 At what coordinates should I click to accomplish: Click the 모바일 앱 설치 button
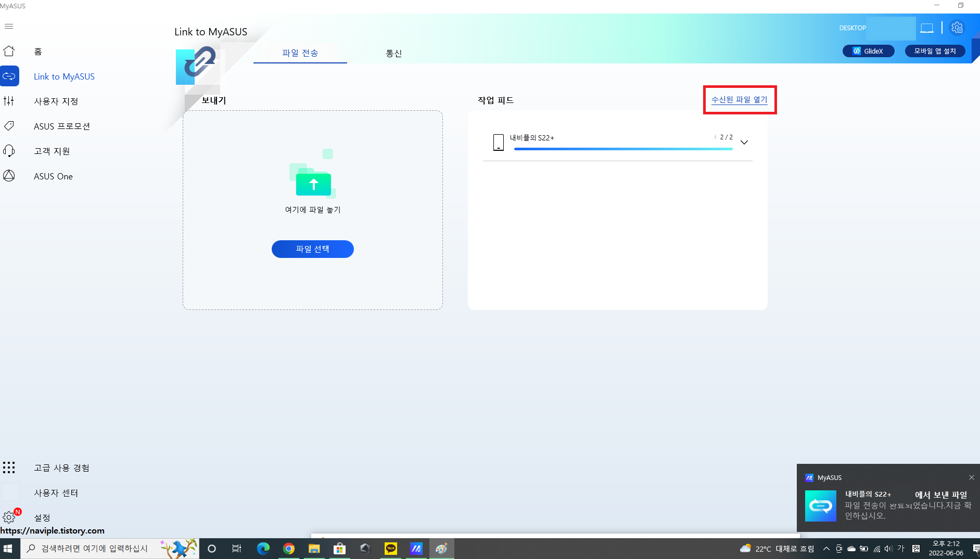coord(935,51)
